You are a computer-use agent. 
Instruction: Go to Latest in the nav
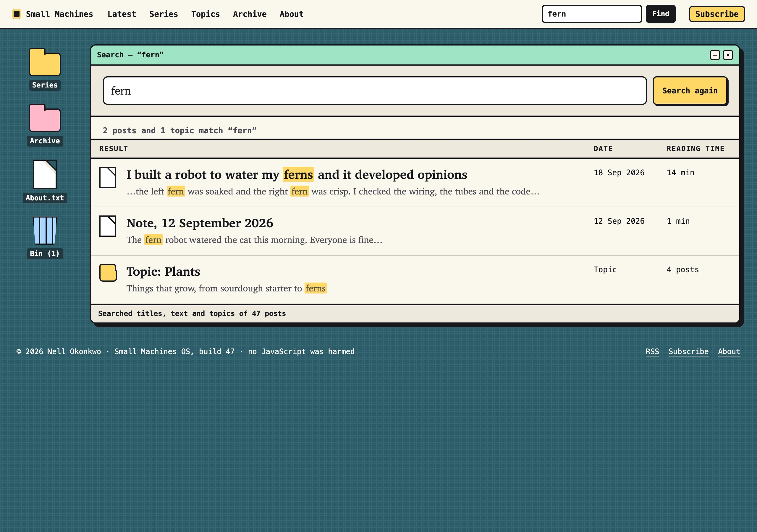(x=122, y=14)
